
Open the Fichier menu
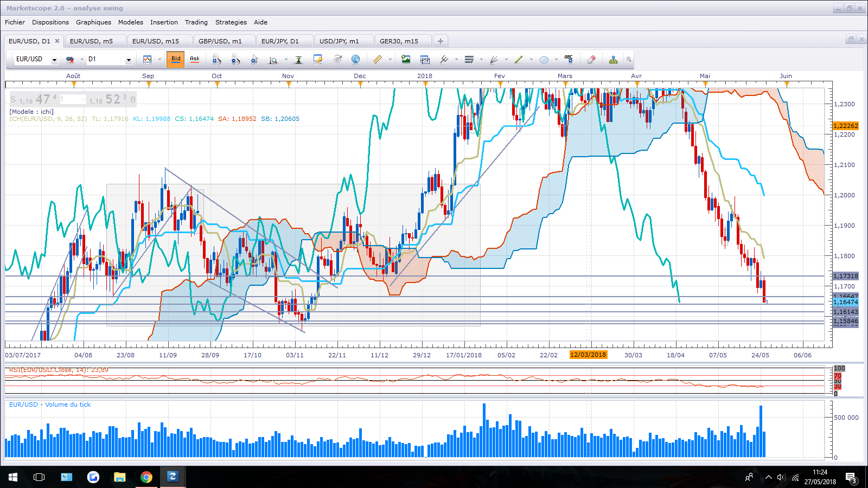point(15,22)
